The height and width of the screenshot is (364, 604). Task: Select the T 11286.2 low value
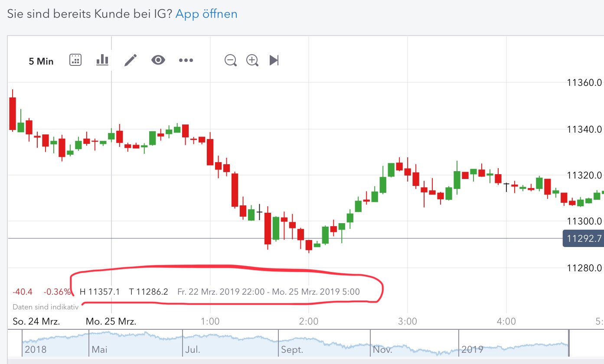[149, 292]
